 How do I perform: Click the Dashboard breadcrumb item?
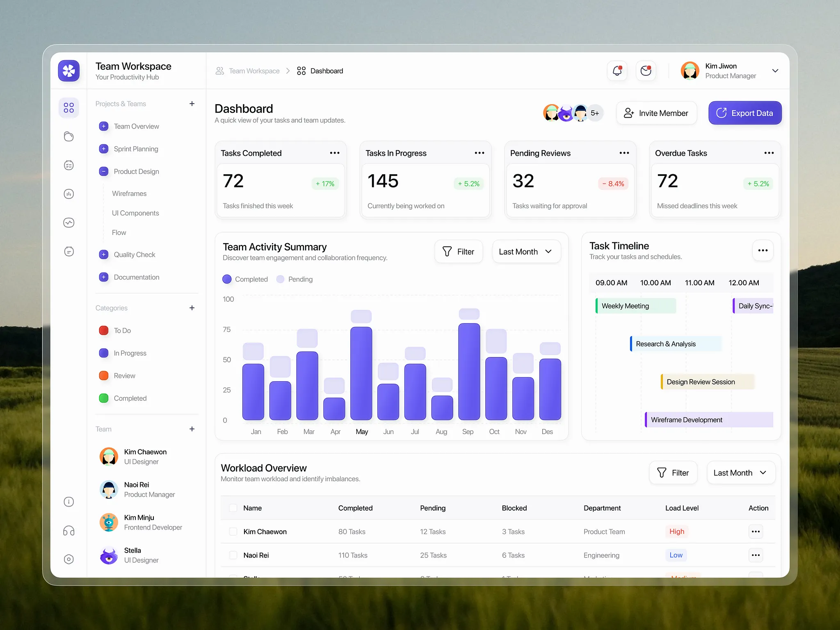pyautogui.click(x=327, y=71)
